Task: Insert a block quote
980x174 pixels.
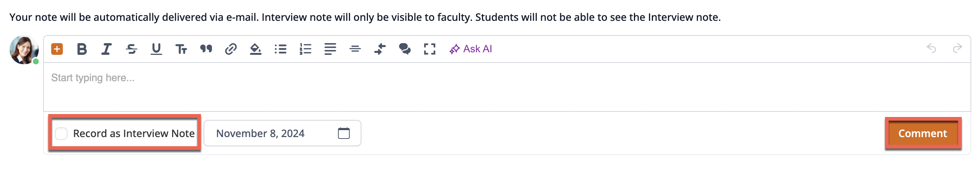Action: [x=206, y=49]
